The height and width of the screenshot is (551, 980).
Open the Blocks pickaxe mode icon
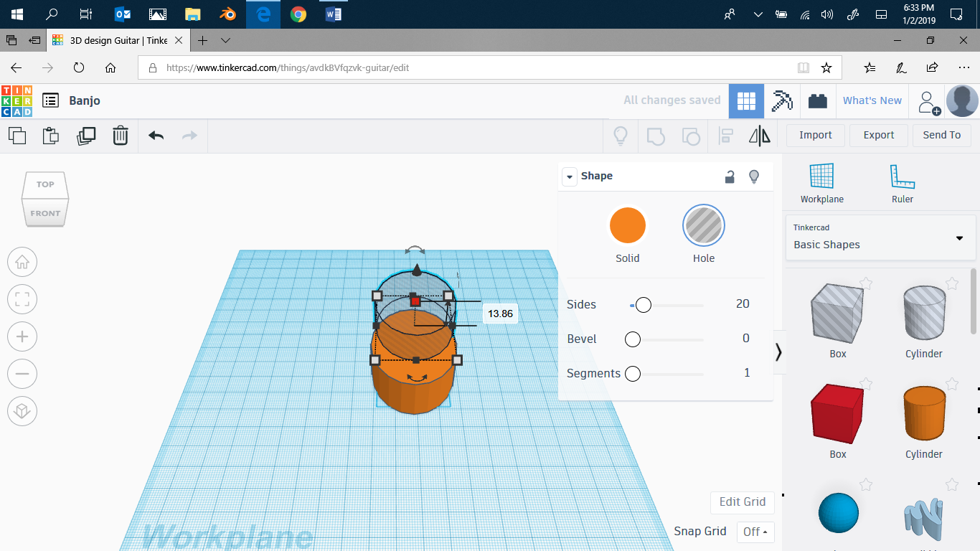point(782,101)
